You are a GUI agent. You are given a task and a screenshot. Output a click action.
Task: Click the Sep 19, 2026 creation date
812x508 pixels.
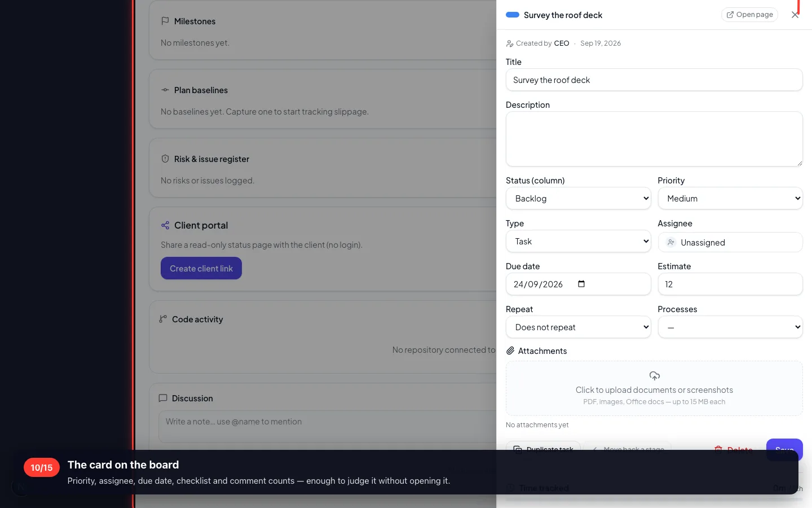(x=601, y=43)
